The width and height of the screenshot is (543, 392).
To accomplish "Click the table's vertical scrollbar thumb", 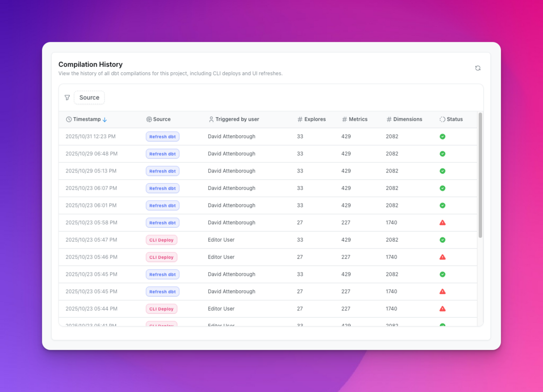I will [x=480, y=174].
